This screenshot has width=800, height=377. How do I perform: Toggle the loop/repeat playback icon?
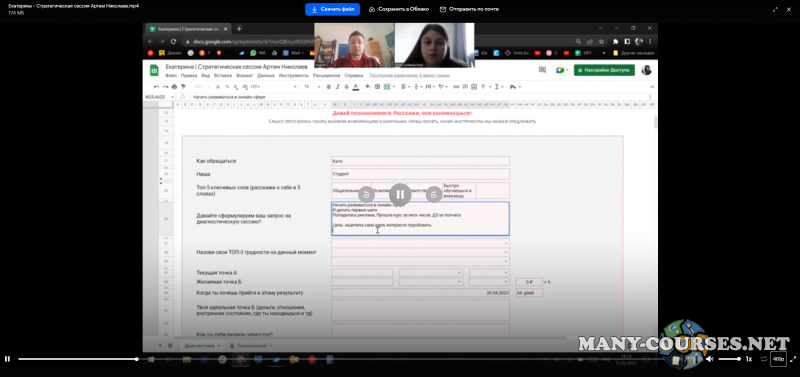point(763,359)
